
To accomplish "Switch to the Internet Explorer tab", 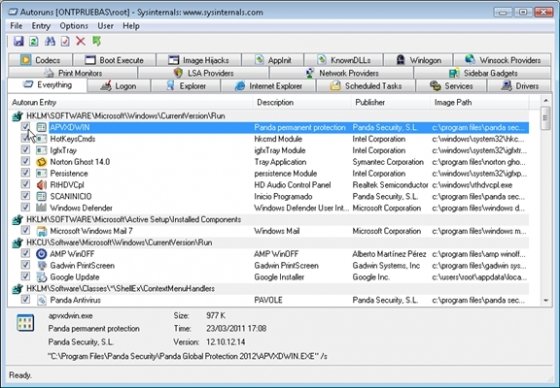I will click(268, 86).
